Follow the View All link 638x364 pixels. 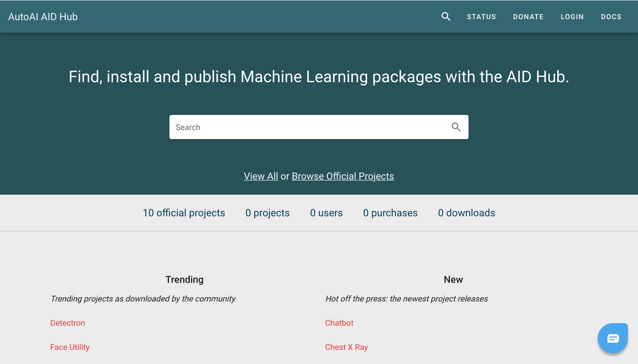(261, 176)
